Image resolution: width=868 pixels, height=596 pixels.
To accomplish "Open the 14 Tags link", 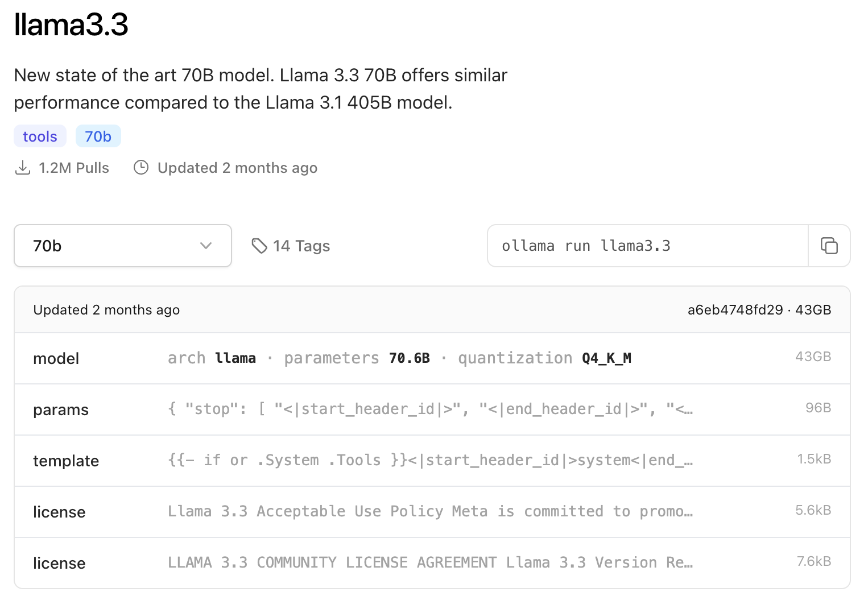I will coord(301,246).
